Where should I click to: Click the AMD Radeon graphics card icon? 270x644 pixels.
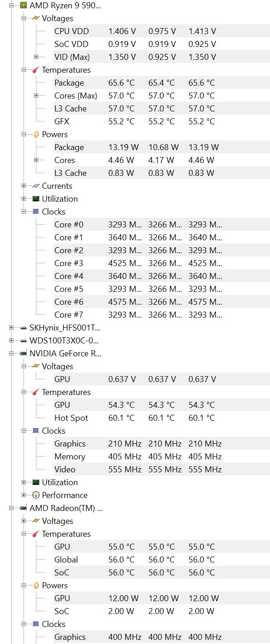[x=23, y=508]
